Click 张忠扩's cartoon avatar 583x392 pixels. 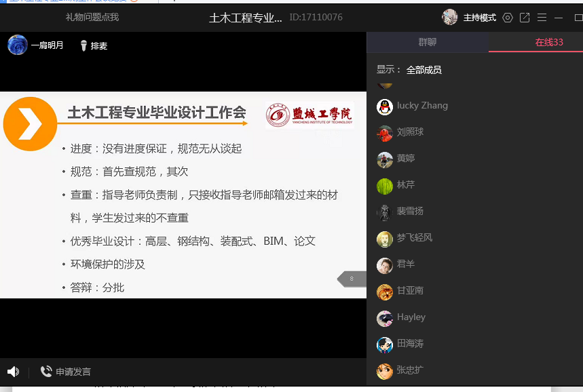point(385,371)
